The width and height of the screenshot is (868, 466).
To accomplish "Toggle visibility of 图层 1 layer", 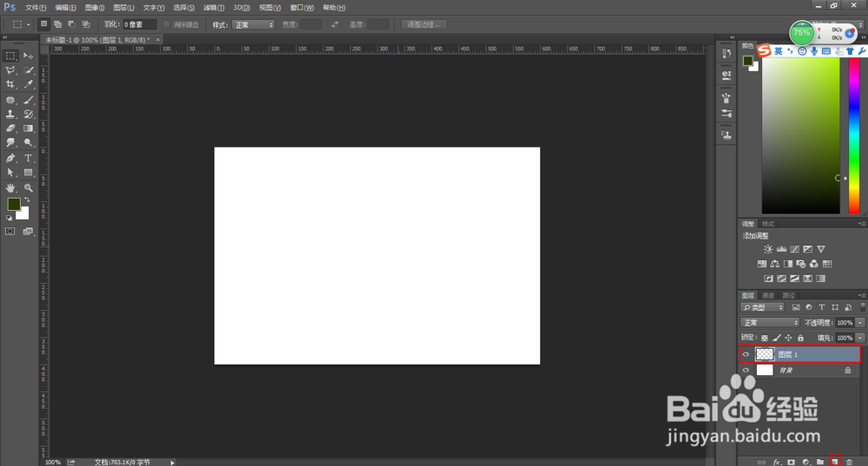I will (x=746, y=354).
